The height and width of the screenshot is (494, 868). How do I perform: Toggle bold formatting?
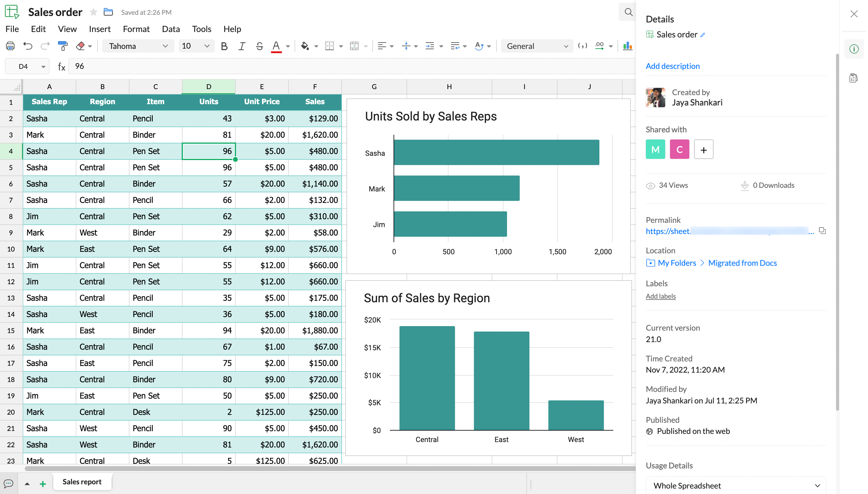(x=224, y=46)
